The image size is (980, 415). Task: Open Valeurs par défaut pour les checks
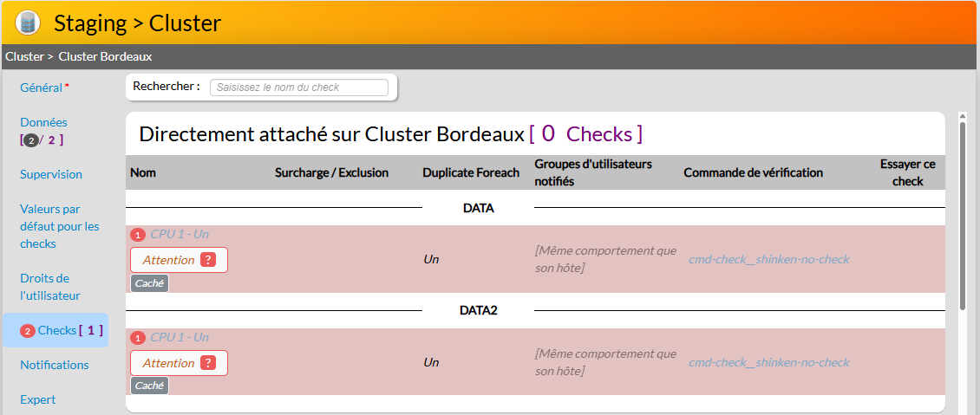59,226
